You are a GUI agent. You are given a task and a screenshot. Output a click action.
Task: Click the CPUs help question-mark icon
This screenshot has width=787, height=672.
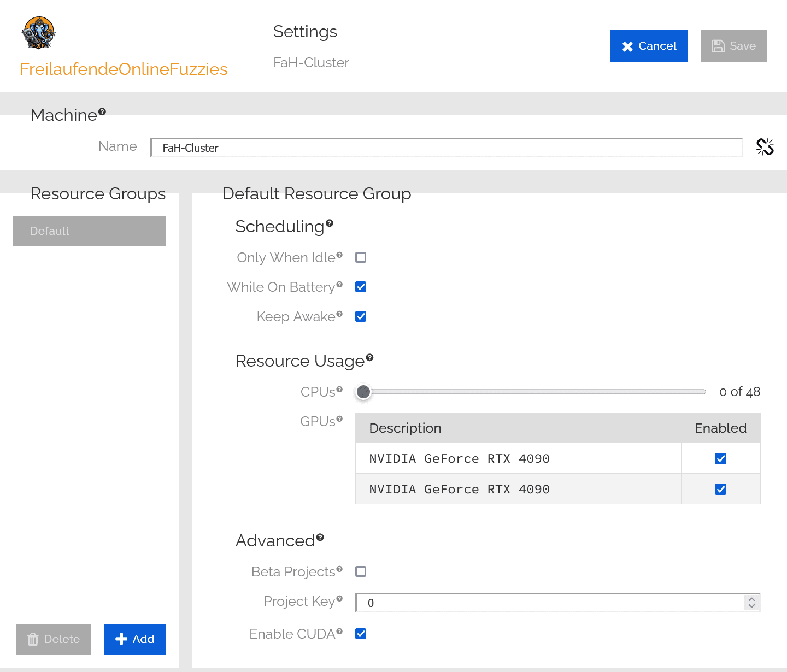pos(339,389)
